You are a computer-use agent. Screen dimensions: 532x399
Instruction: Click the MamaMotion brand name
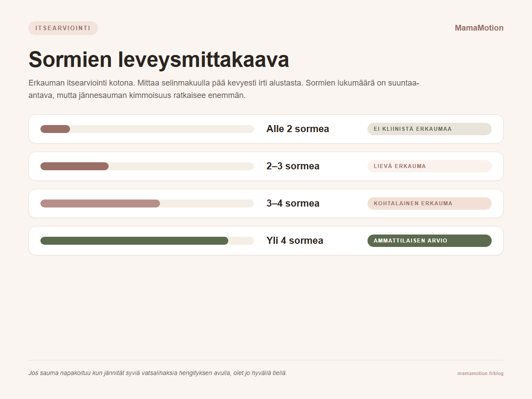coord(479,28)
